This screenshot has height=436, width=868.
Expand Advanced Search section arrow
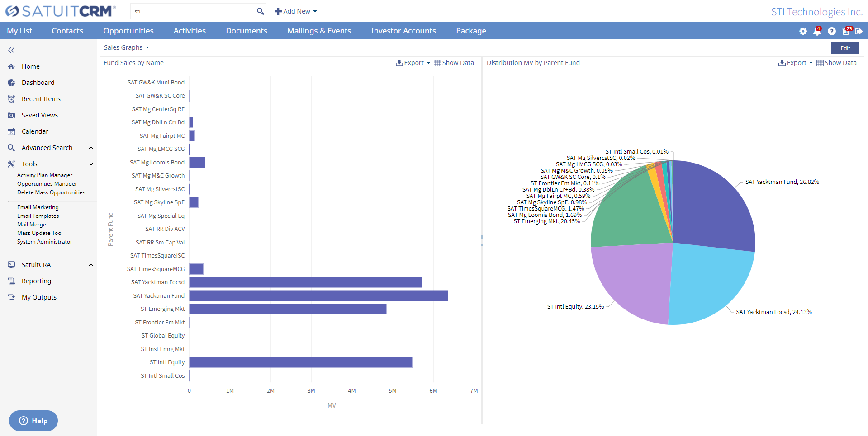(91, 148)
